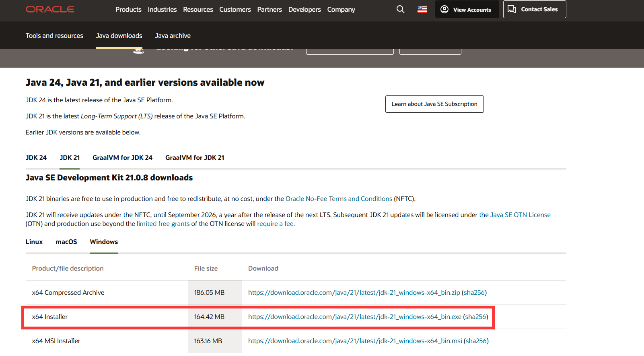
Task: Download jdk-21_windows-x64_bin.zip link
Action: point(354,292)
